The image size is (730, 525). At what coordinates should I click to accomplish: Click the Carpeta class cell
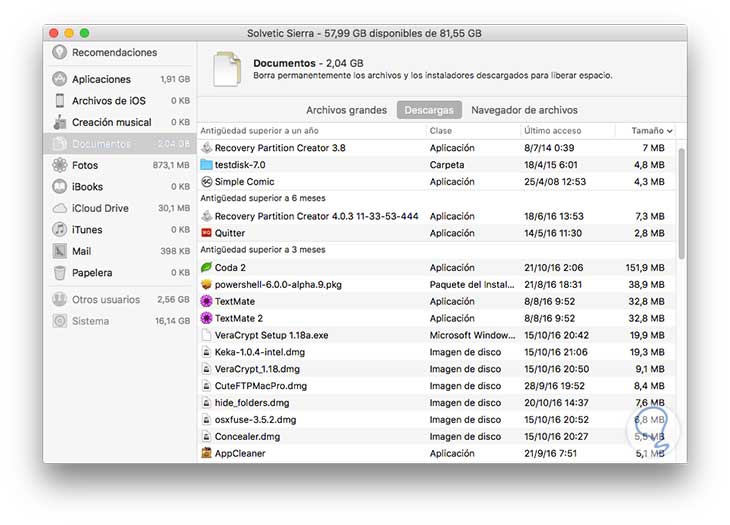tap(446, 165)
